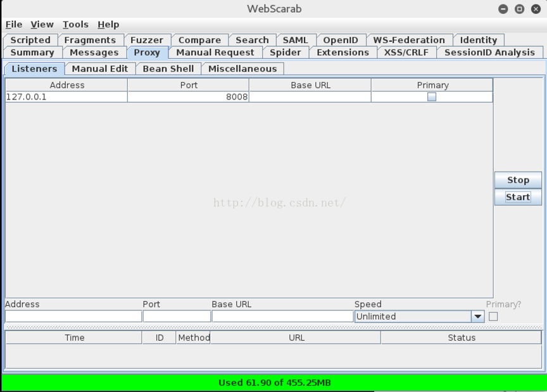Switch to the Fragments tab
The height and width of the screenshot is (392, 547).
pos(90,40)
